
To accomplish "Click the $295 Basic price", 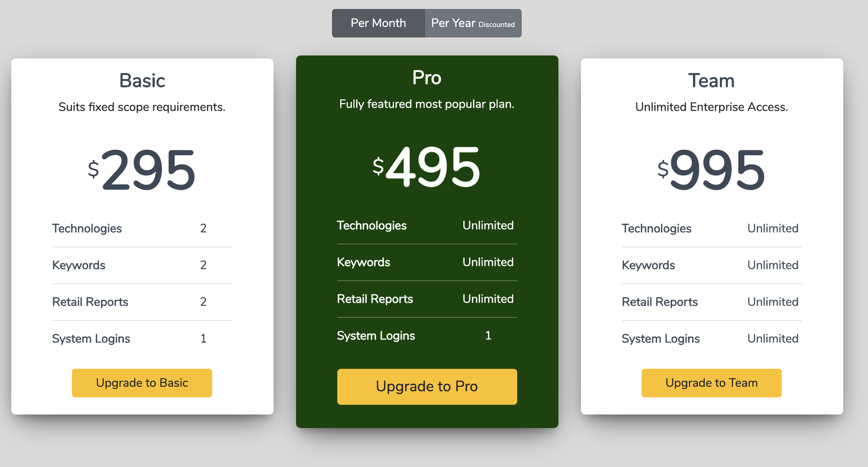I will pos(142,171).
